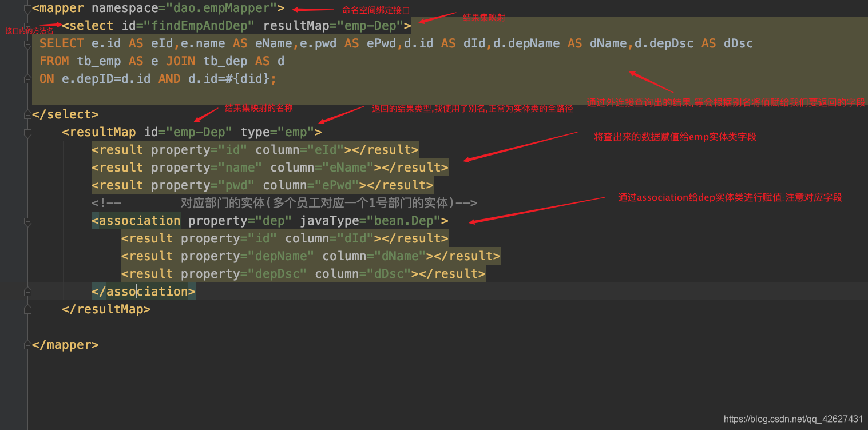
Task: Click table name tb_dep
Action: coord(225,61)
